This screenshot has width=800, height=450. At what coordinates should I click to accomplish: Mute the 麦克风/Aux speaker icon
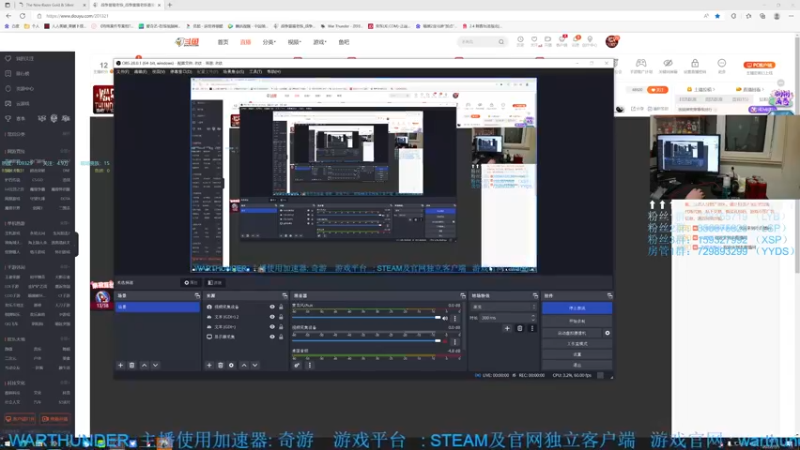click(x=445, y=318)
